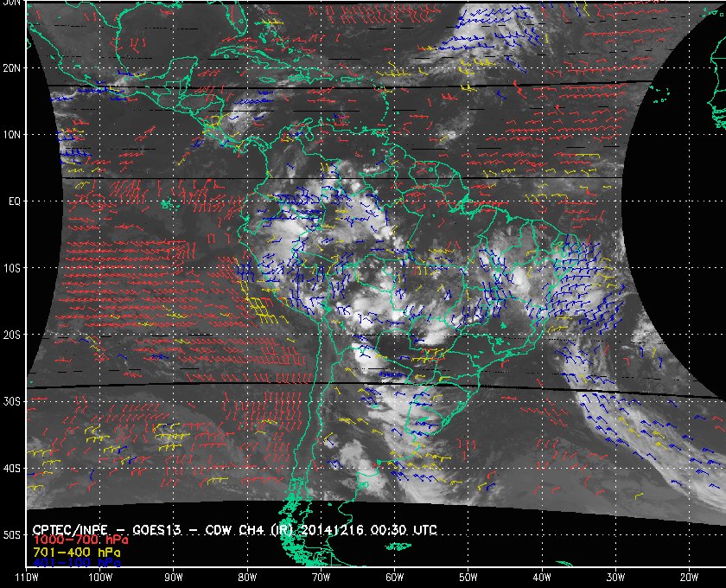Select the 60W longitude label
This screenshot has width=726, height=588.
(x=394, y=577)
